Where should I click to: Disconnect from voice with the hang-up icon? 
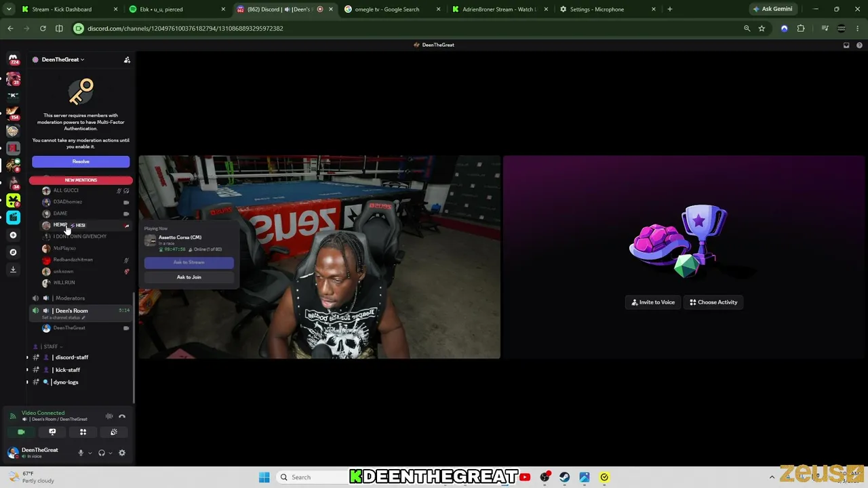[122, 416]
